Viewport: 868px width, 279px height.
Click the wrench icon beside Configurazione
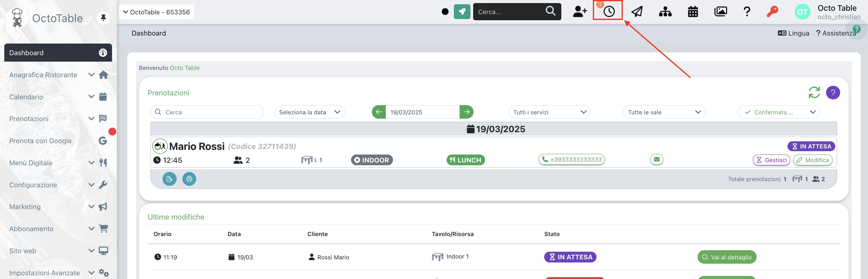103,185
